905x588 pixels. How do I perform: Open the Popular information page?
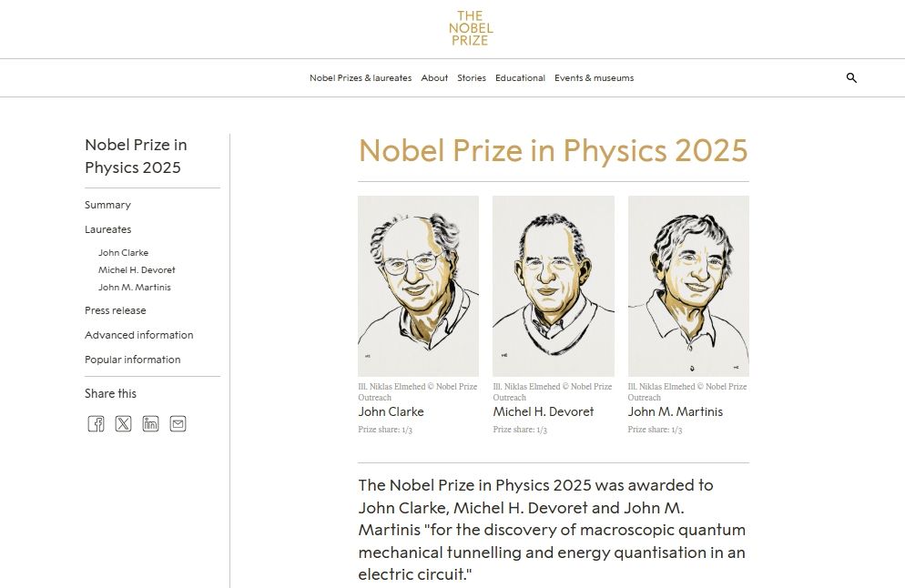pyautogui.click(x=133, y=360)
